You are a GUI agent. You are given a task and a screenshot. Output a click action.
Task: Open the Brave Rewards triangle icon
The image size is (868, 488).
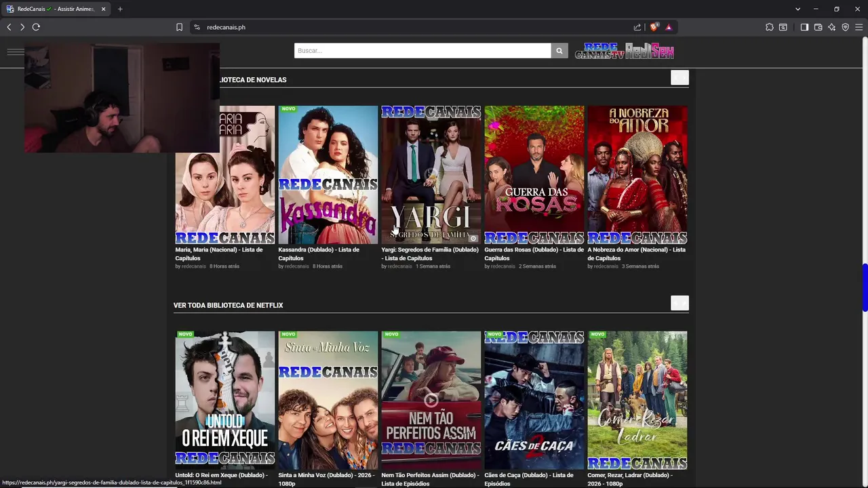(x=669, y=27)
